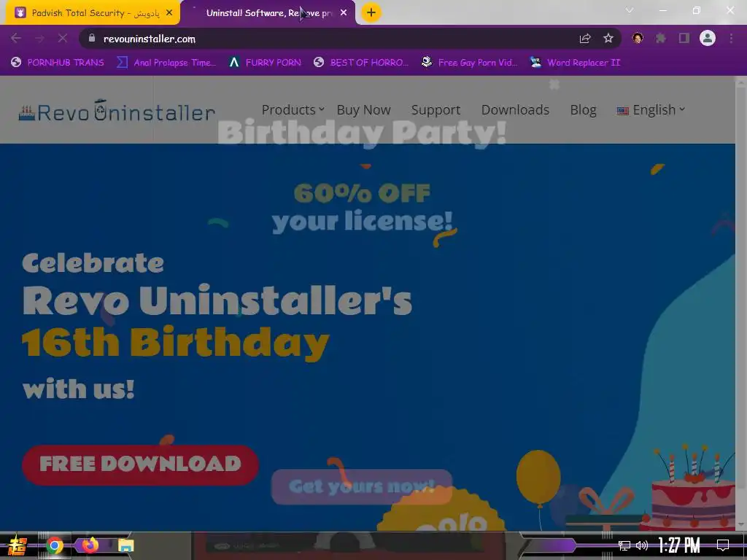
Task: Stop loading the page
Action: (63, 39)
